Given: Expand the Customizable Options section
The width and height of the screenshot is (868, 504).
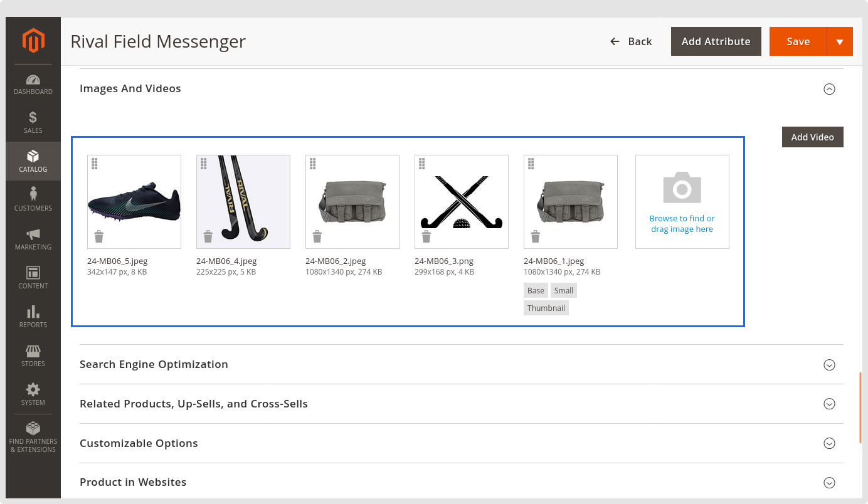Looking at the screenshot, I should tap(829, 444).
